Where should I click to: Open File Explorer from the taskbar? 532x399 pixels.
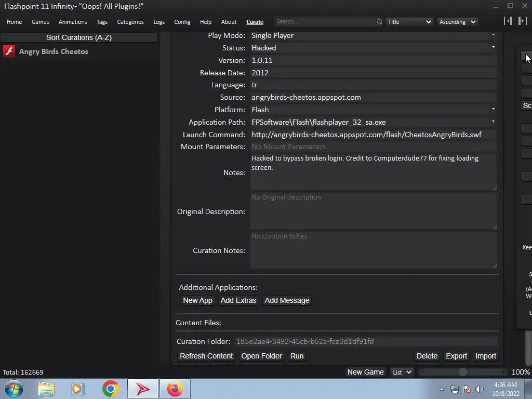[x=46, y=389]
